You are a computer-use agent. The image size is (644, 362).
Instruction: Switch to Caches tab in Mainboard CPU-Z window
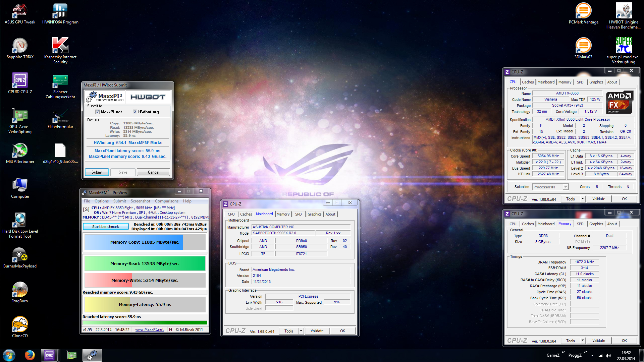(246, 214)
